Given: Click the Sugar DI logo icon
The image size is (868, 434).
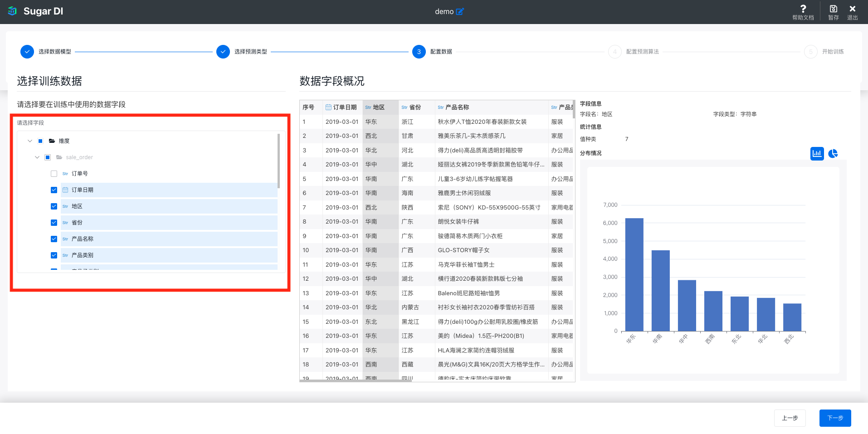Looking at the screenshot, I should click(12, 11).
